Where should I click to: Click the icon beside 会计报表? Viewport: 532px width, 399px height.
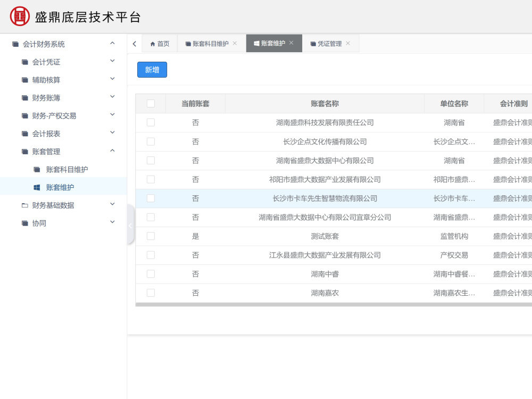pos(25,134)
